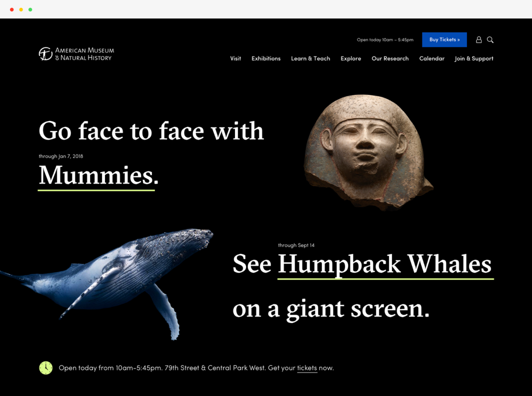The height and width of the screenshot is (396, 532).
Task: View the Calendar page
Action: (432, 58)
